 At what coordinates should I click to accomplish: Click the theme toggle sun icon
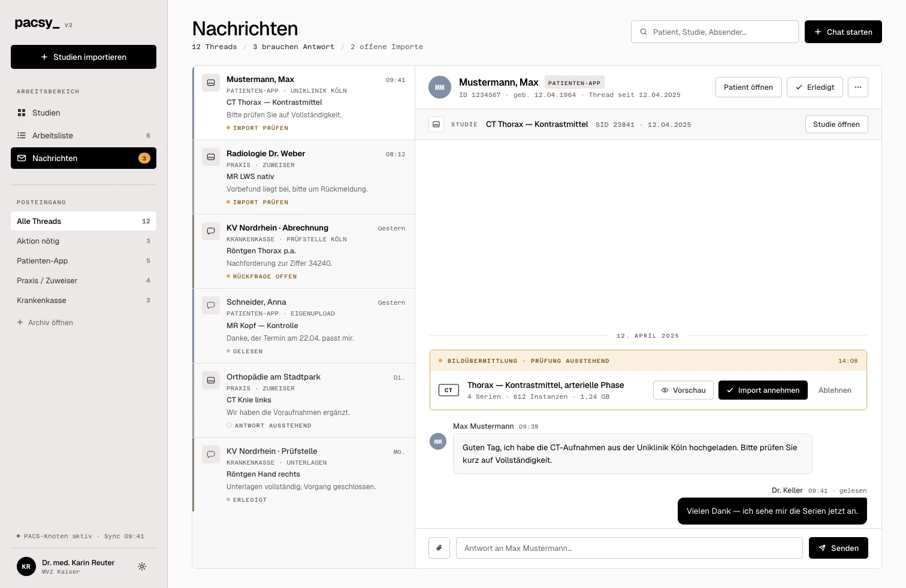tap(142, 566)
